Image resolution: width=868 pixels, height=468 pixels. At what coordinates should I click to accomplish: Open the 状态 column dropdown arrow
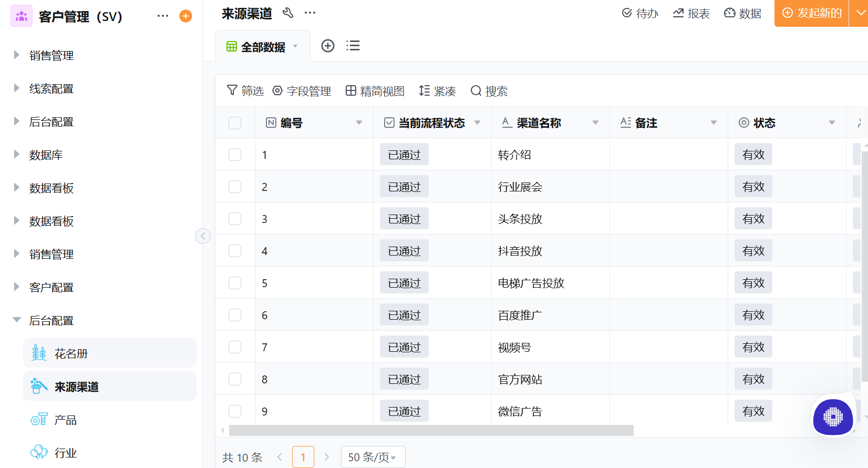[x=832, y=123]
